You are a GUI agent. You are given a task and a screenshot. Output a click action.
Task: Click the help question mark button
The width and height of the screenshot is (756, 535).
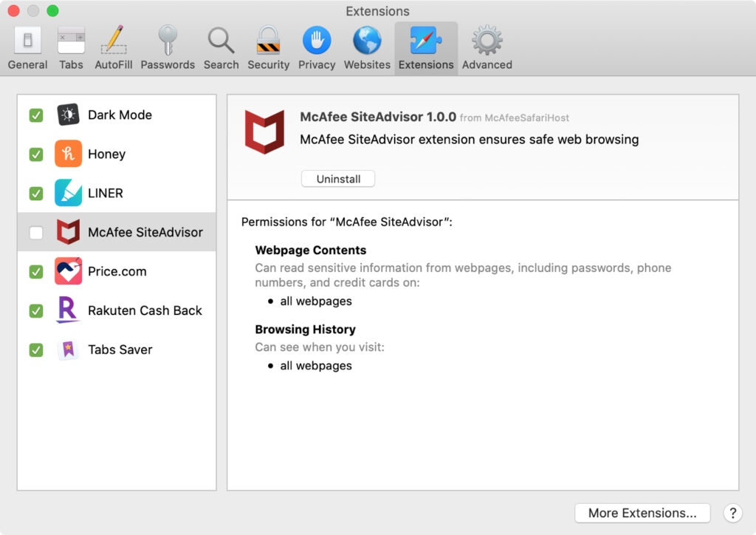[732, 513]
